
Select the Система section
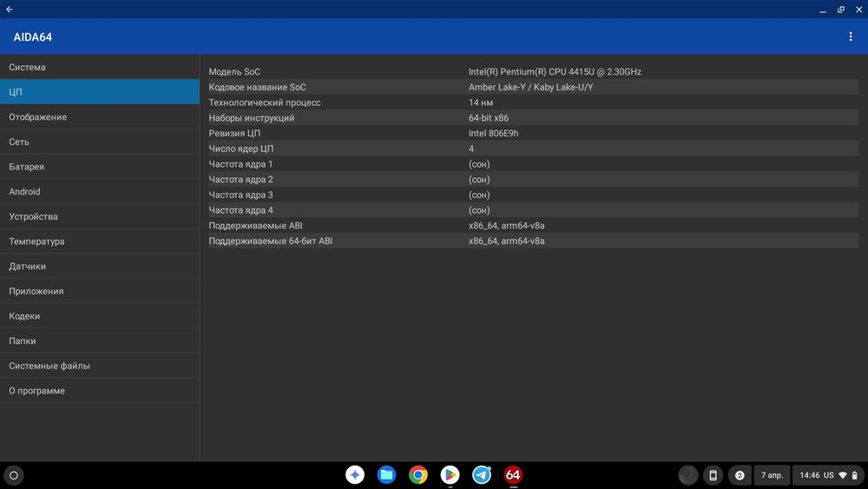(x=100, y=67)
